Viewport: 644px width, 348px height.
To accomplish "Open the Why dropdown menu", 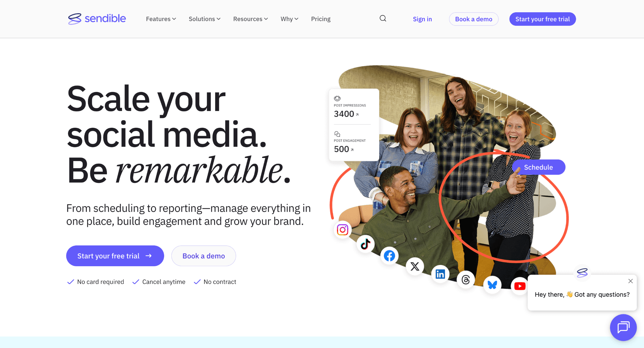I will pos(289,19).
